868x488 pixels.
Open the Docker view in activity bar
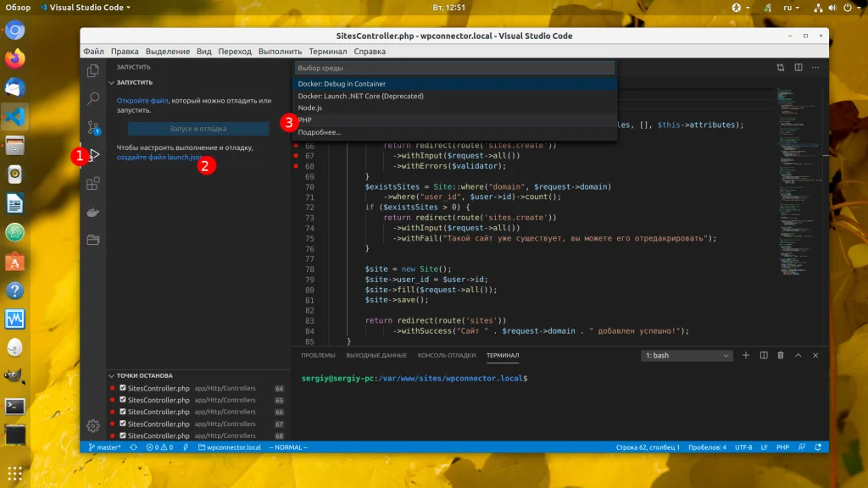point(93,212)
